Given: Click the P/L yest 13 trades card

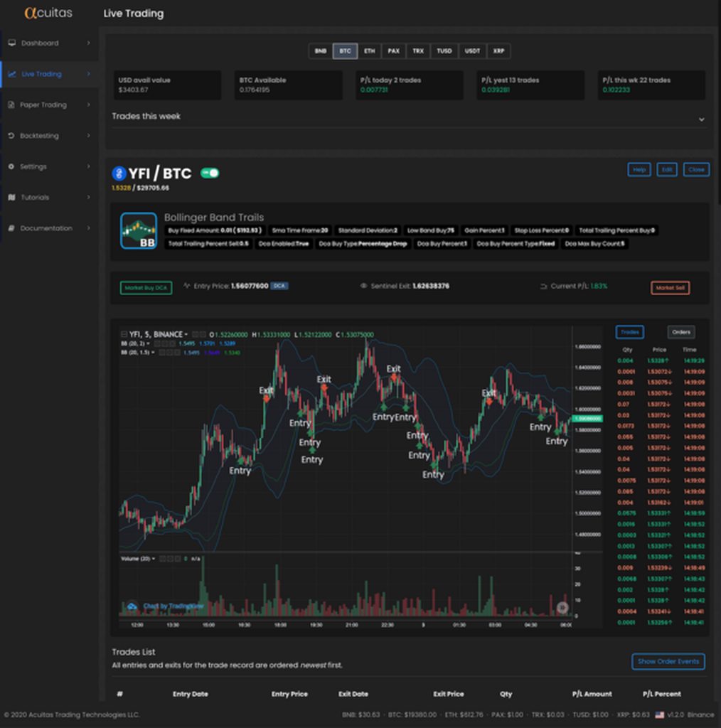Looking at the screenshot, I should (530, 85).
